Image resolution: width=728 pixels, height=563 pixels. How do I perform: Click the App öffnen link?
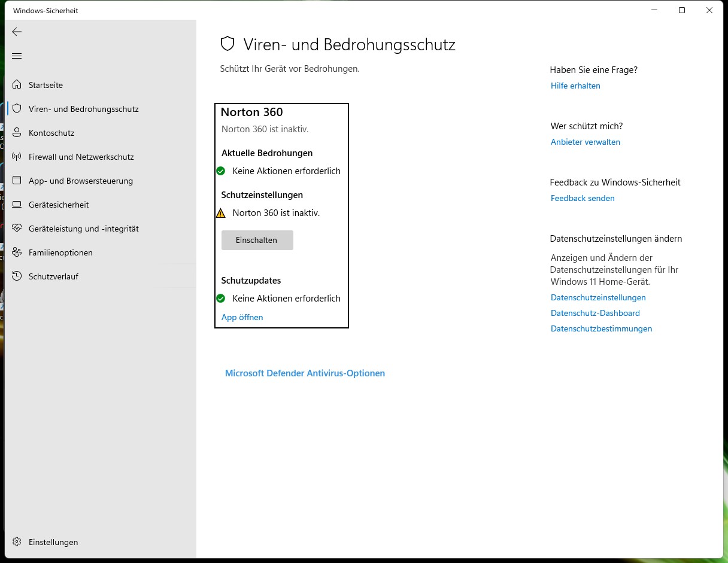click(x=242, y=317)
